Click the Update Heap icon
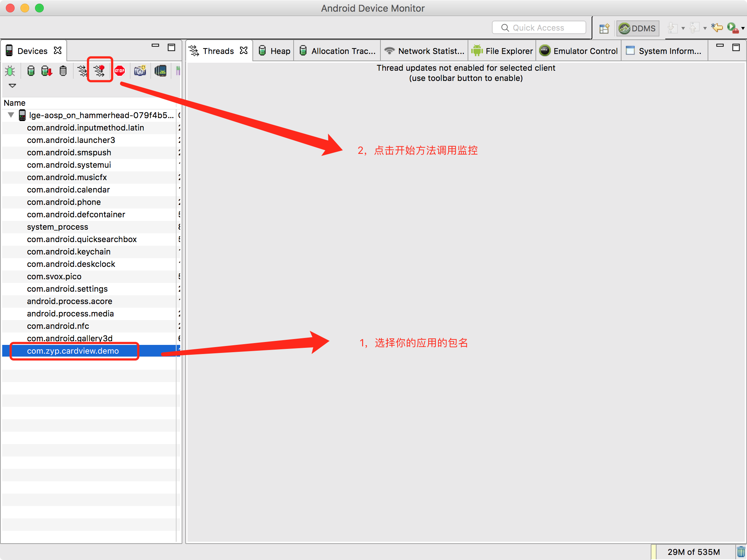Screen dimensions: 747x560 coord(31,71)
